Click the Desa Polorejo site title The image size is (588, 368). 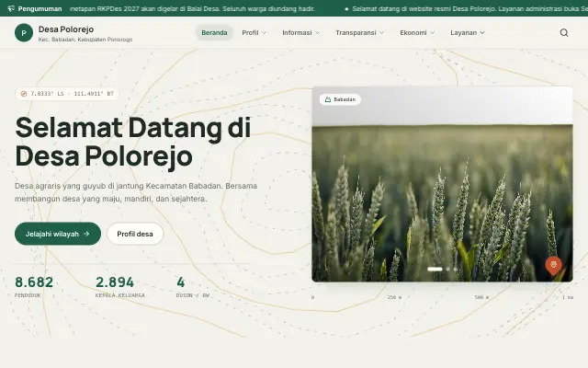66,29
